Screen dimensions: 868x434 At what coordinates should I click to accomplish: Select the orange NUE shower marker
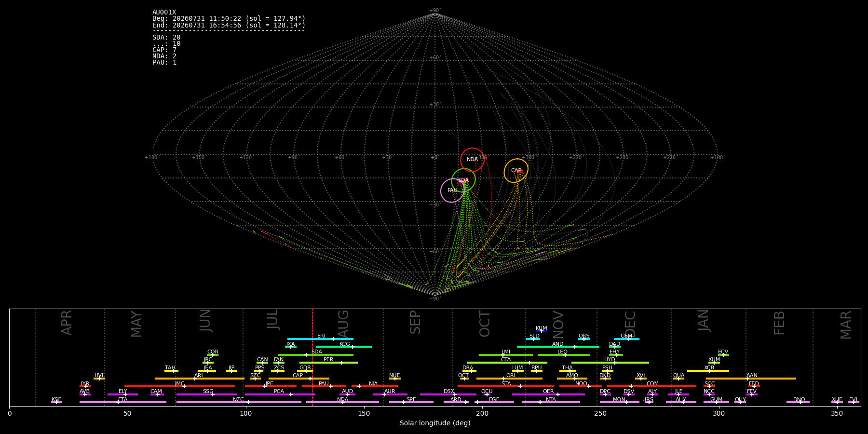click(395, 379)
